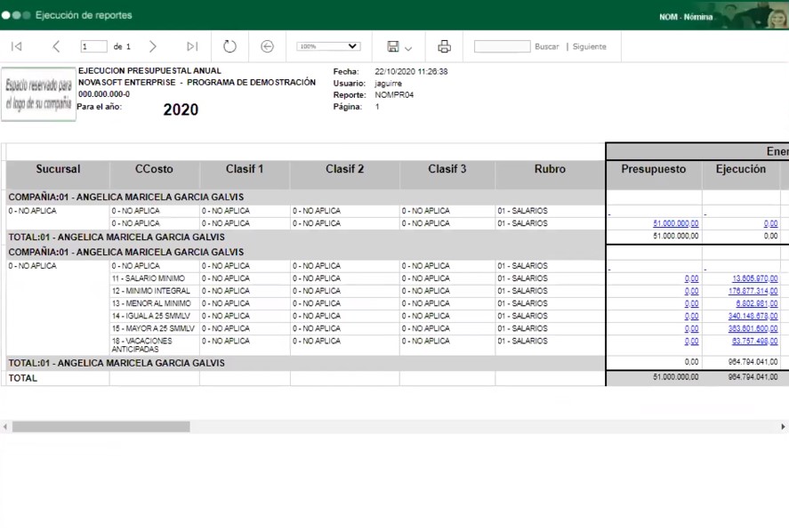Click the right scroll arrow of scrollbar
Image resolution: width=789 pixels, height=532 pixels.
pyautogui.click(x=783, y=427)
